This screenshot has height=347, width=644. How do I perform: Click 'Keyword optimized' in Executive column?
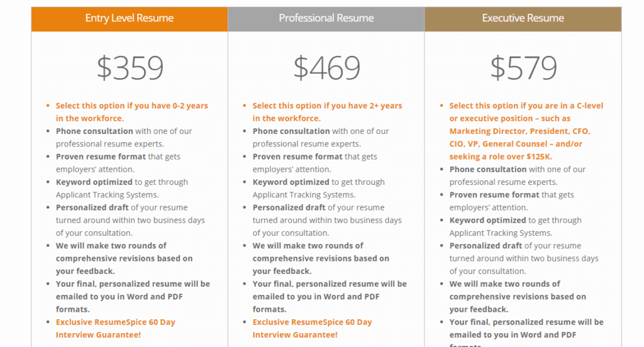487,220
